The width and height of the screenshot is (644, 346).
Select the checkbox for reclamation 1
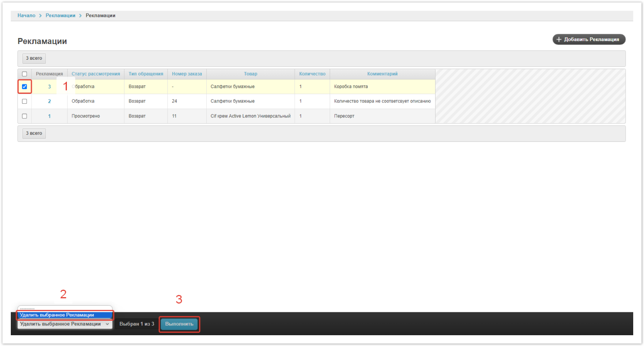[x=24, y=116]
